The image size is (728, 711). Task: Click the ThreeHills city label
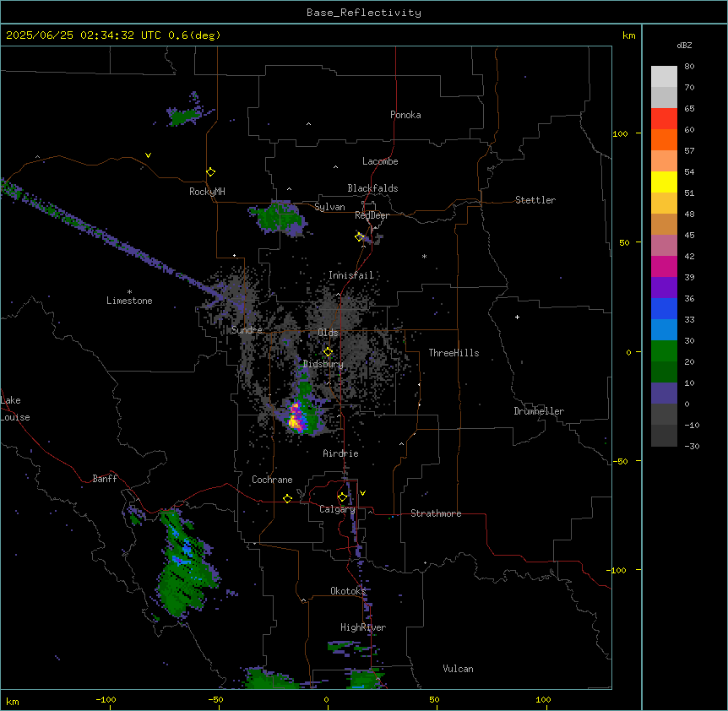pos(454,353)
